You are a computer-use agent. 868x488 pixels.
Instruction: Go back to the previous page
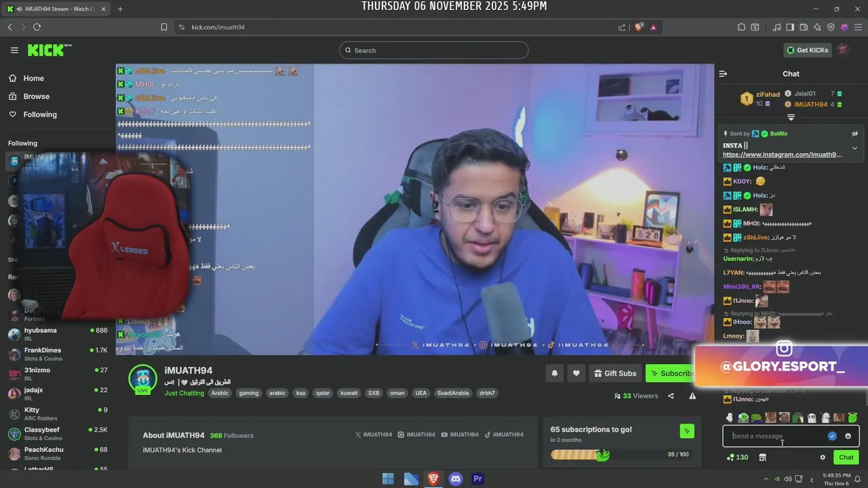(x=9, y=27)
